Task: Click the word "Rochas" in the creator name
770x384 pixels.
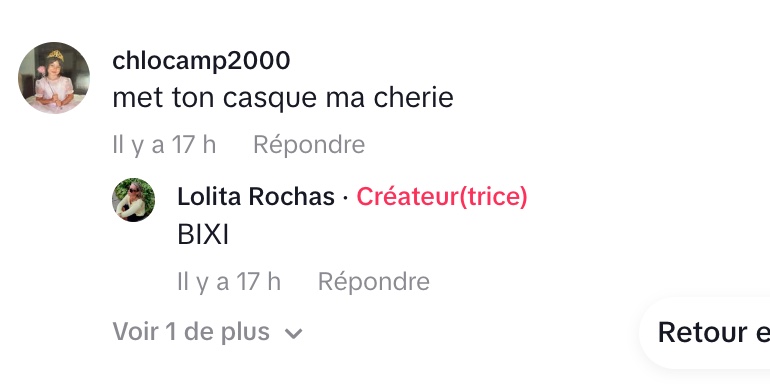Action: 292,197
